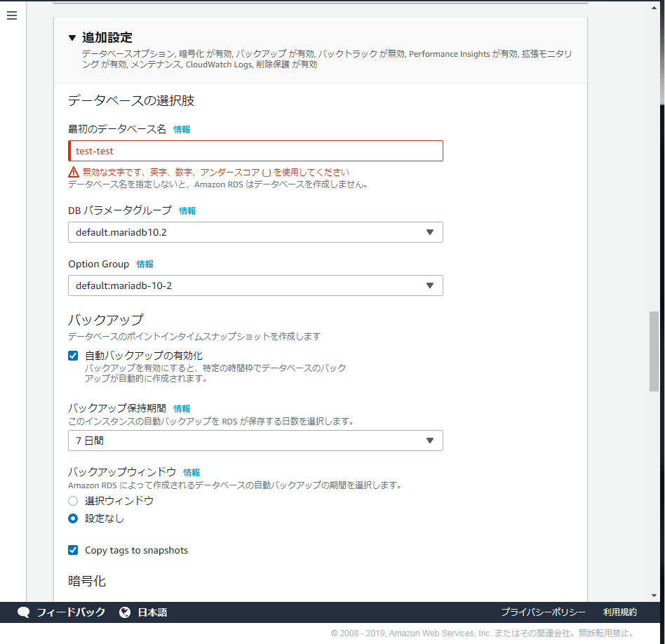Open the hamburger navigation menu
Image resolution: width=665 pixels, height=644 pixels.
(x=12, y=15)
